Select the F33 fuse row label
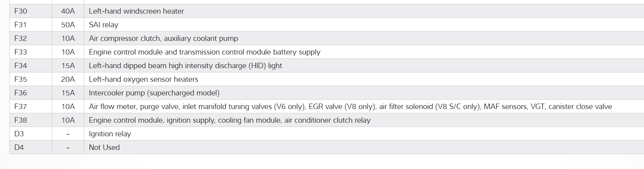Screen dimensions: 644x169 click(x=21, y=52)
